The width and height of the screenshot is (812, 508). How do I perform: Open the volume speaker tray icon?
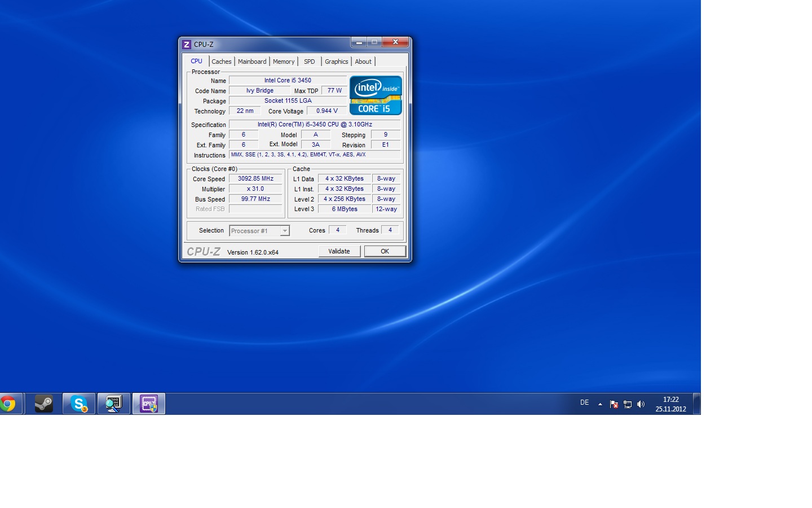click(x=641, y=404)
